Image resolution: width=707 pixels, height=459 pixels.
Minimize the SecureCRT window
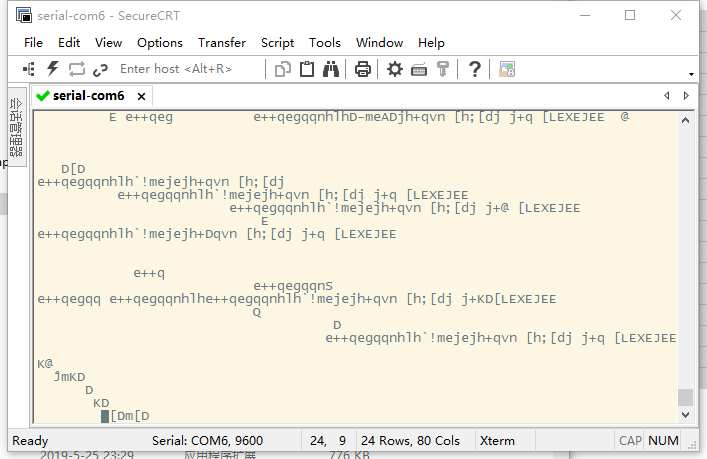click(x=585, y=15)
